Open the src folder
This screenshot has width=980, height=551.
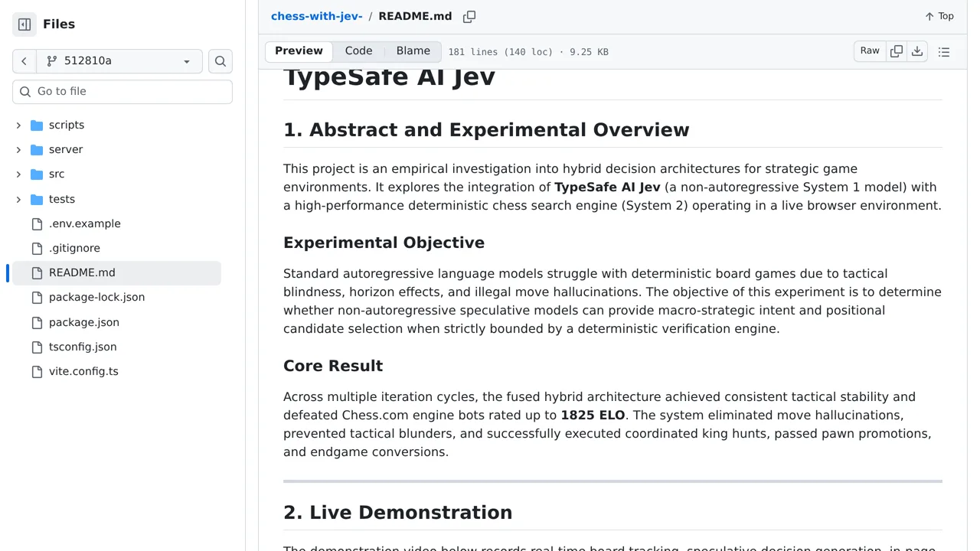(x=57, y=174)
